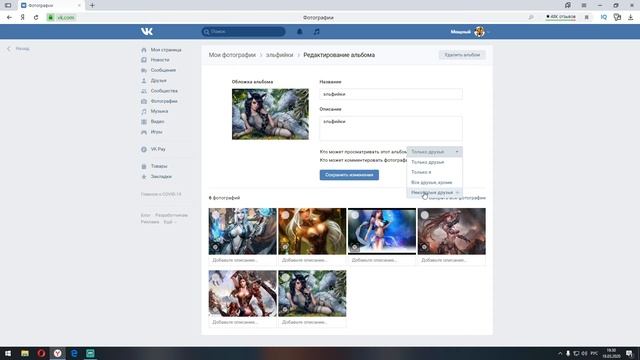Open profile avatar in VK header

[479, 31]
